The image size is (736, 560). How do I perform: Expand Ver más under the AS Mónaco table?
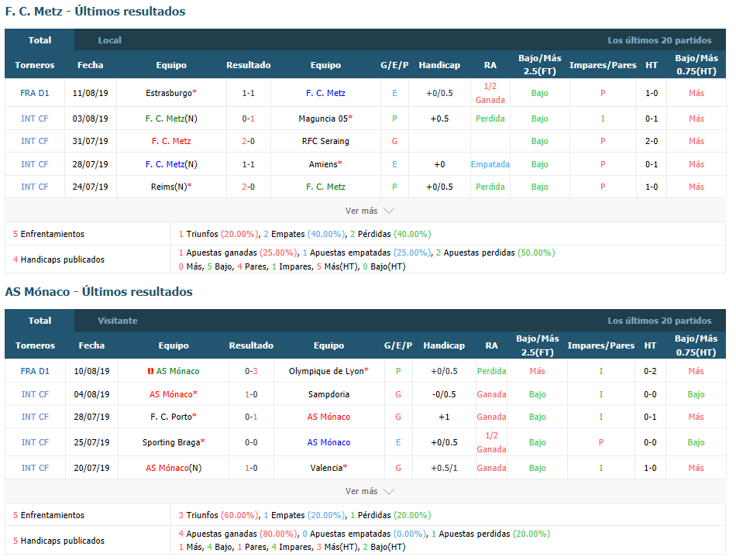pos(370,492)
